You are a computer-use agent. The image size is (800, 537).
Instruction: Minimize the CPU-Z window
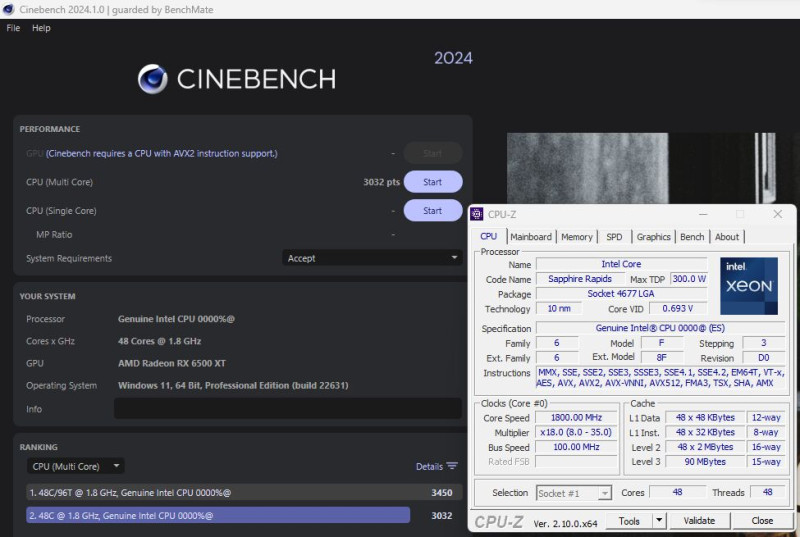coord(703,214)
